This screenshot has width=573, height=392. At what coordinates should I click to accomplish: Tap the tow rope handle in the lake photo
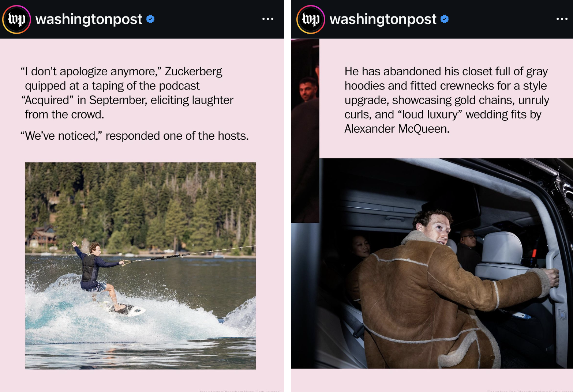127,262
